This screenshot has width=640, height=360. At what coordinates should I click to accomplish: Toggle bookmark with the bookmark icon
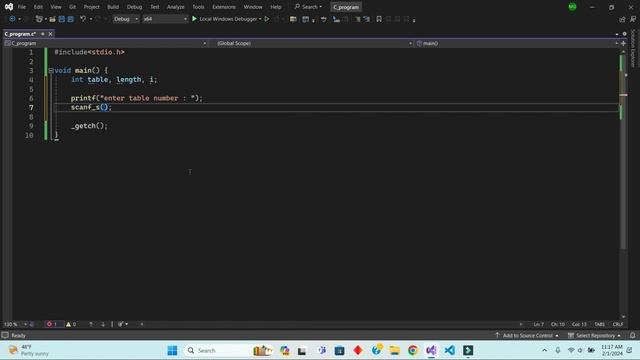tap(379, 19)
